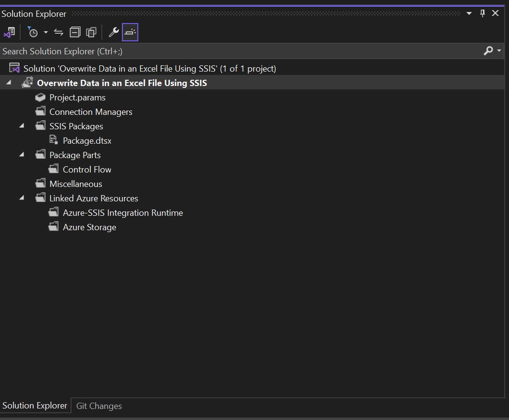Screen dimensions: 509x420
Task: Collapse the SSIS Packages folder
Action: point(22,126)
